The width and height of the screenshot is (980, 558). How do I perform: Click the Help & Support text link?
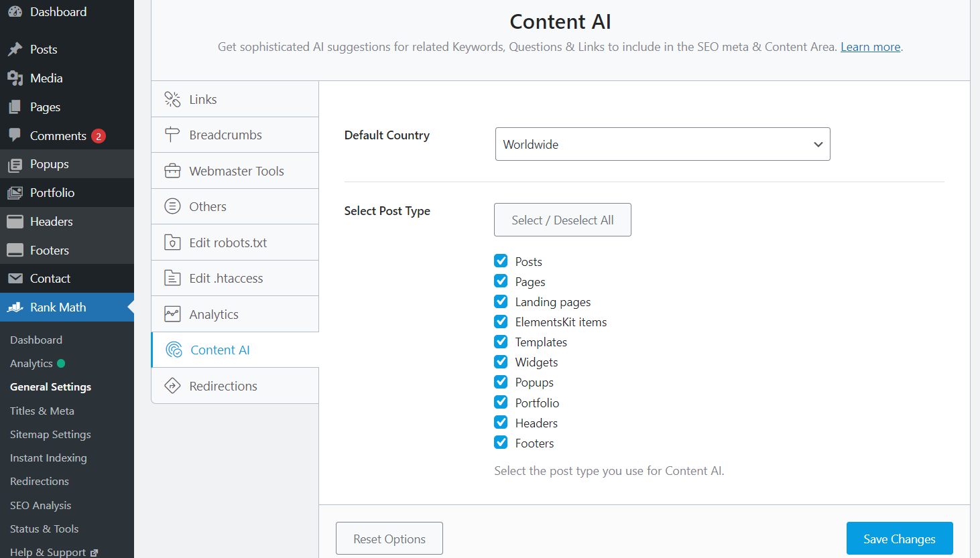click(48, 552)
